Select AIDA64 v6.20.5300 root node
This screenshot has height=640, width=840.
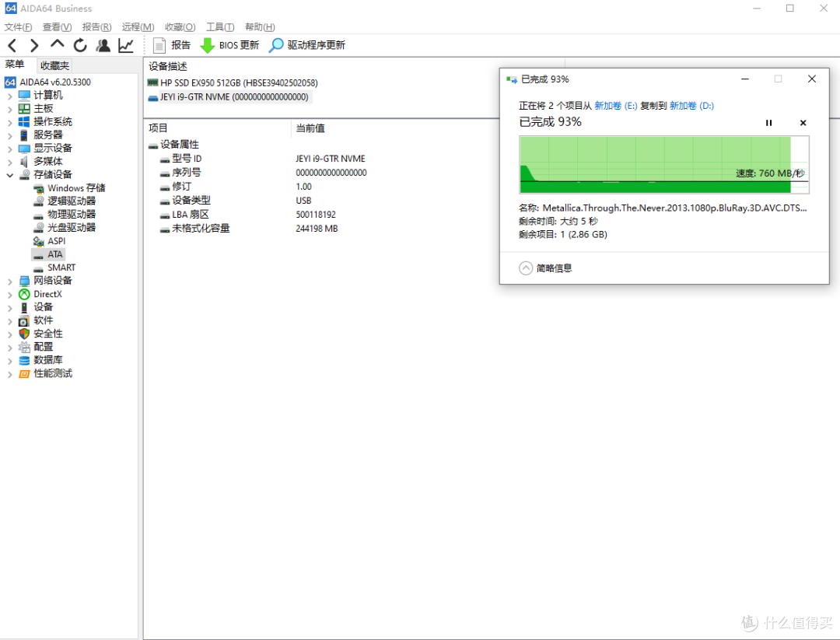point(48,82)
